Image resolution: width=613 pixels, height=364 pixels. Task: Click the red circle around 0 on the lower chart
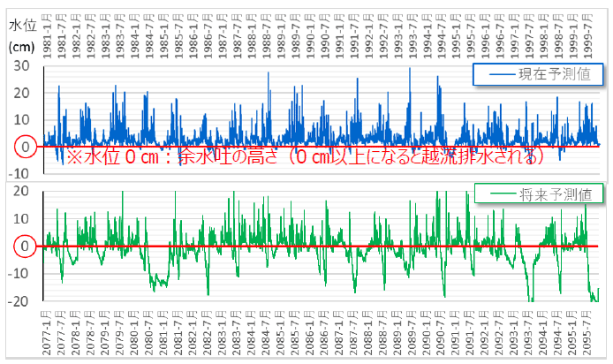[x=25, y=246]
